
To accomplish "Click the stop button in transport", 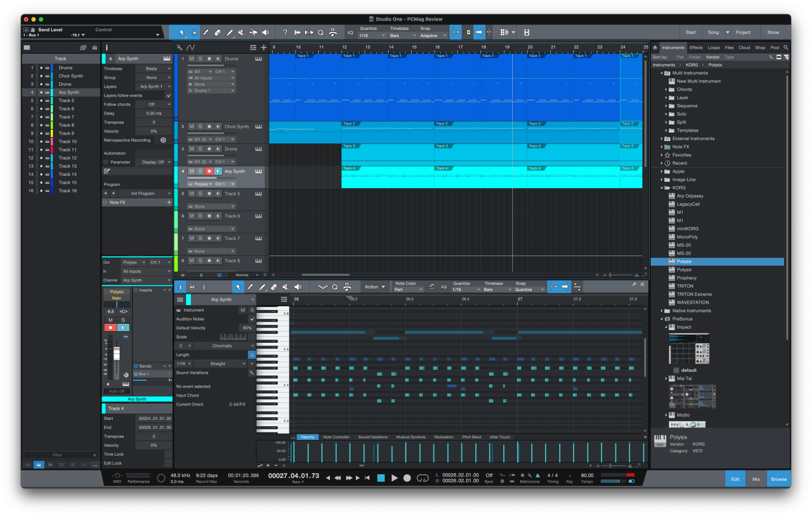I will [381, 478].
